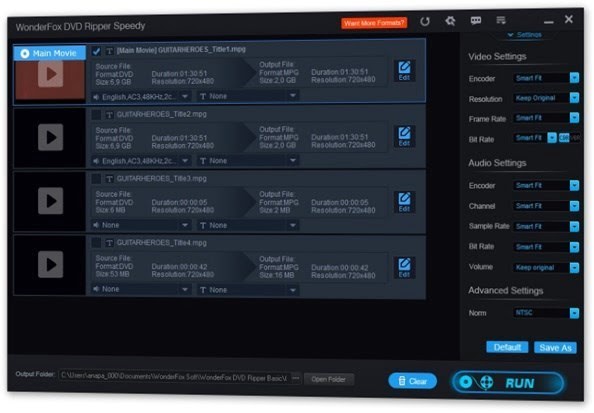The image size is (594, 413).
Task: Click rename T icon for Title2.mpg
Action: [109, 115]
